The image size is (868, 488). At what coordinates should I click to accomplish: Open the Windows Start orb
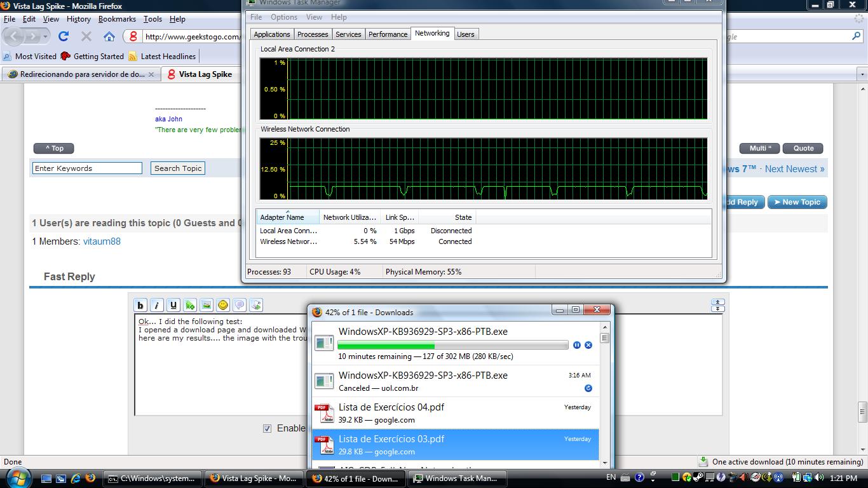point(17,477)
